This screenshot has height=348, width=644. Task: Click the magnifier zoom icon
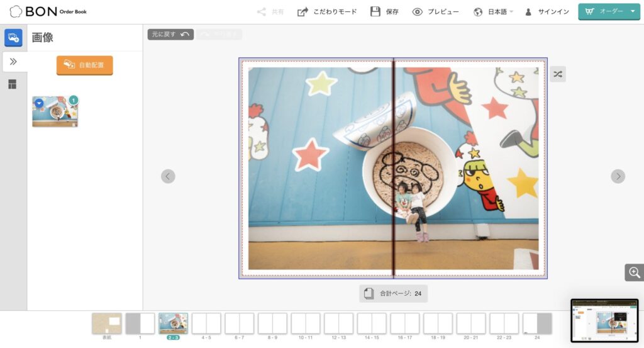[634, 272]
